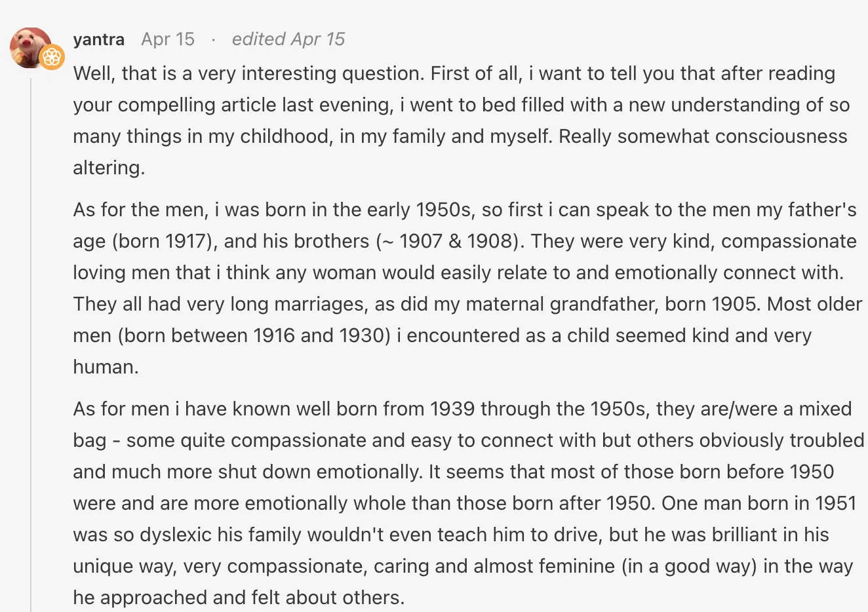Click the edited Apr 15 label

coord(288,39)
